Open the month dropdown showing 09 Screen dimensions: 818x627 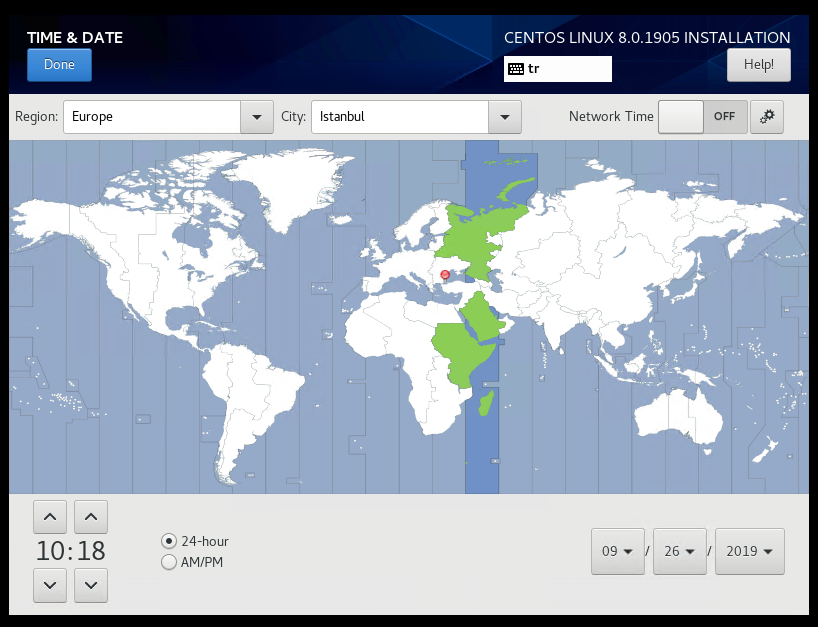click(618, 551)
